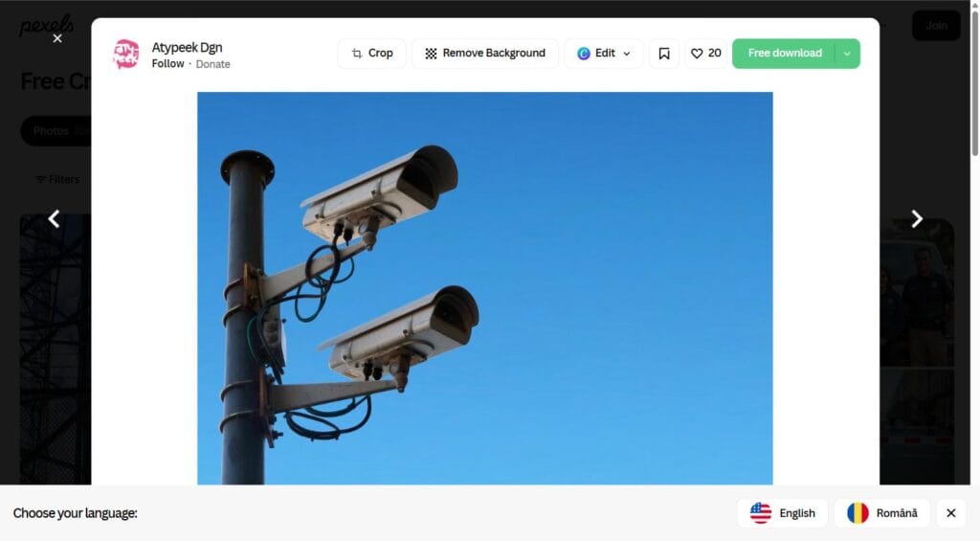
Task: Expand download size options arrow
Action: click(x=848, y=54)
